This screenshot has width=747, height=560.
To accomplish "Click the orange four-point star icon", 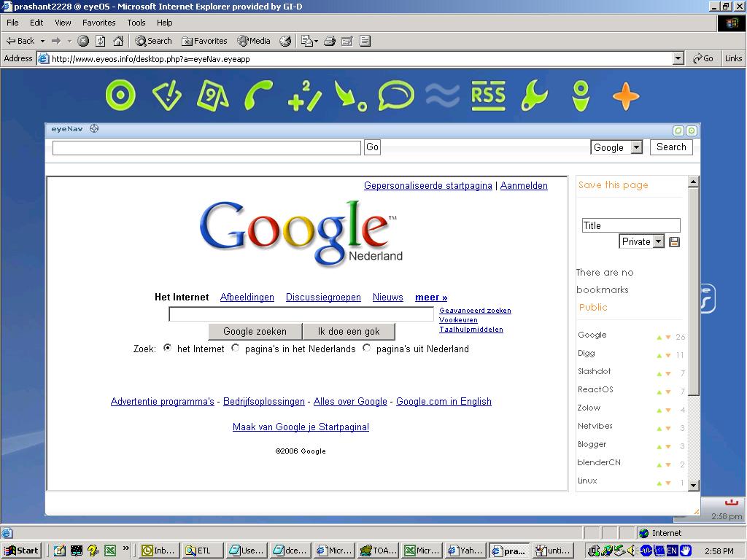I will pyautogui.click(x=625, y=96).
